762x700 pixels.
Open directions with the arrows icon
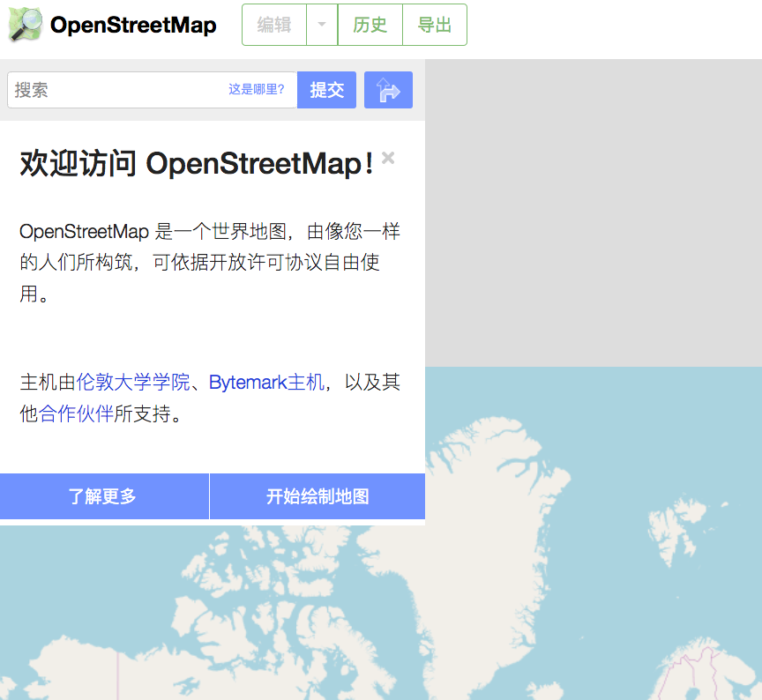pos(388,90)
